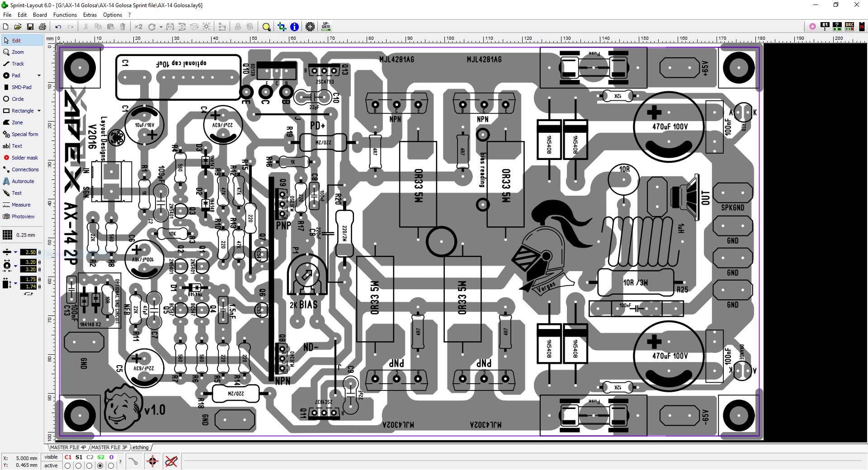Select the Zone tool
Image resolution: width=868 pixels, height=470 pixels.
pyautogui.click(x=22, y=122)
